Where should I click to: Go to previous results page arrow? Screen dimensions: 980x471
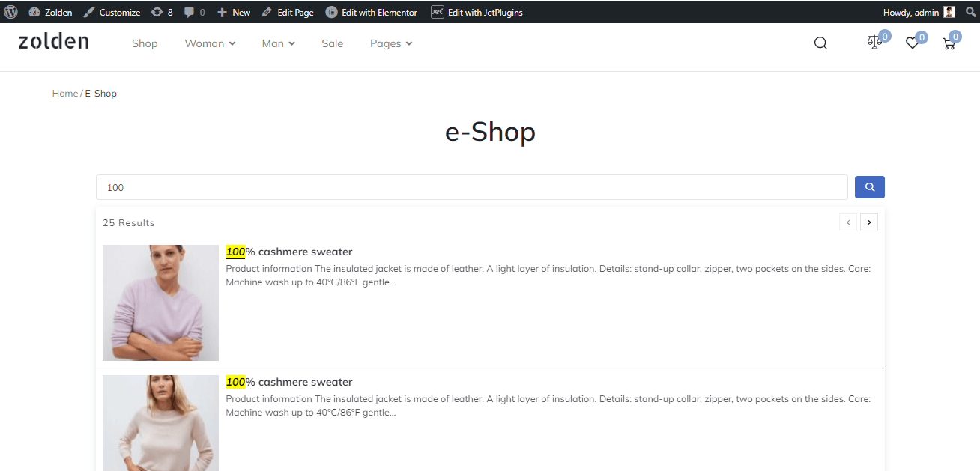click(x=848, y=222)
